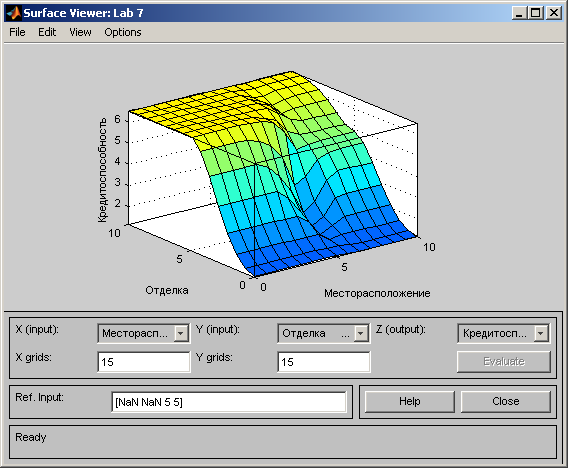The image size is (568, 468).
Task: Click the Отделка axis label
Action: coord(167,290)
